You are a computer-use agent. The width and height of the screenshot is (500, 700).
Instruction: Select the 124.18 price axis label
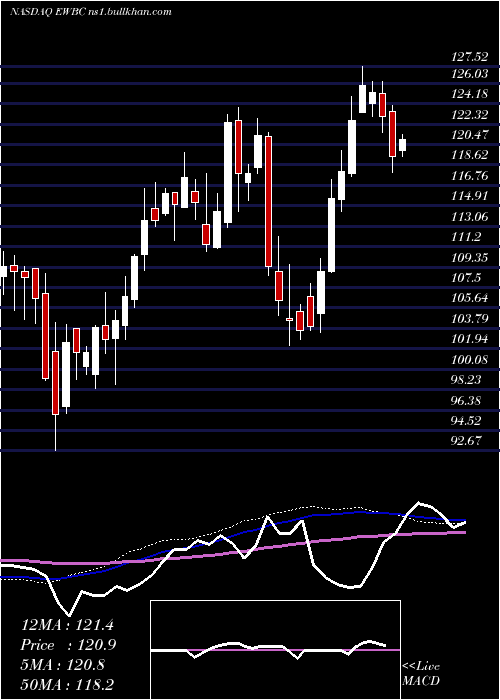[469, 94]
